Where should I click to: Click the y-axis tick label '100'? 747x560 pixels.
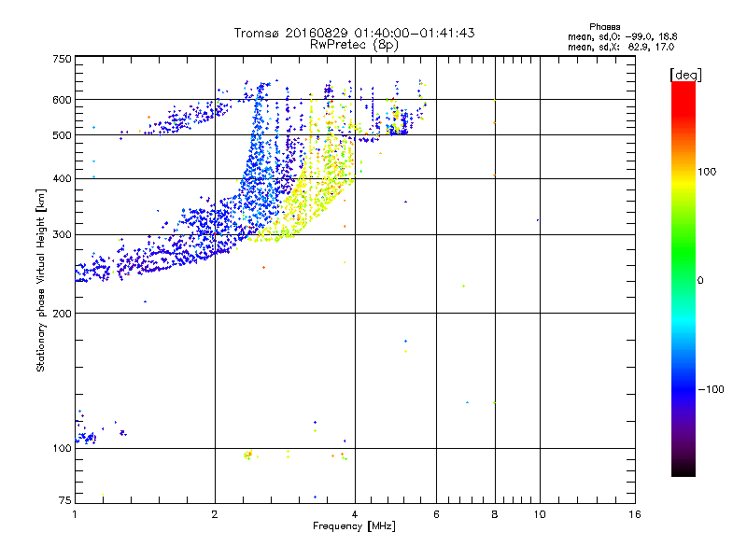[x=63, y=449]
